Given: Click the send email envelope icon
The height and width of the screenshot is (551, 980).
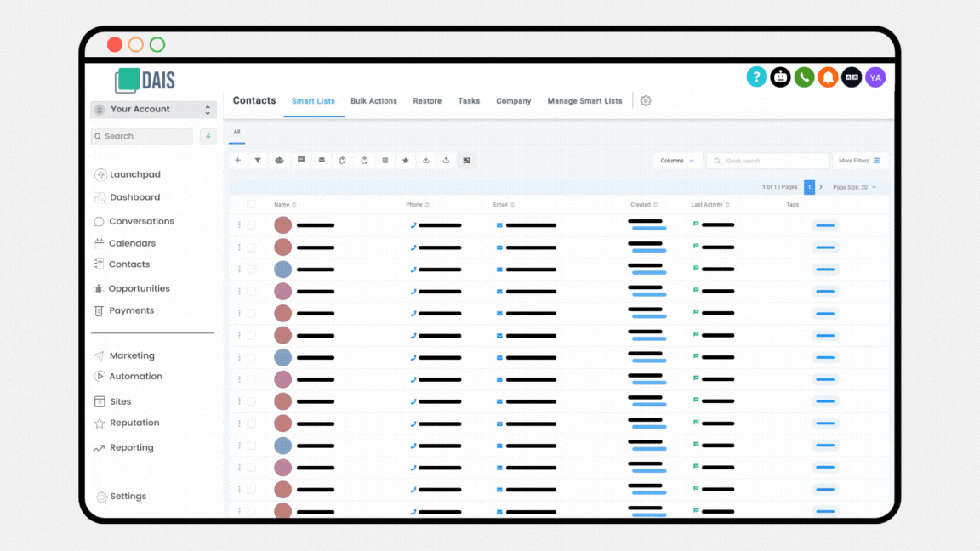Looking at the screenshot, I should (x=322, y=161).
